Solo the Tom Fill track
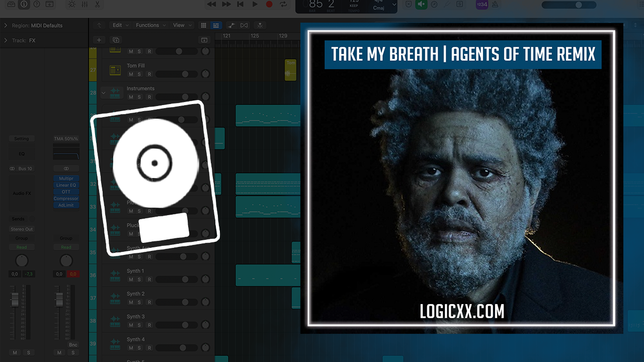 139,74
